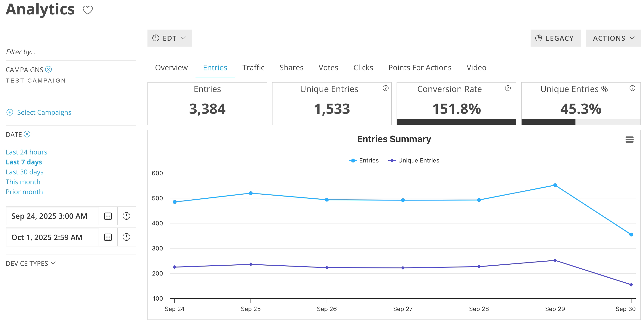644x324 pixels.
Task: Open the EDT timezone dropdown
Action: (x=169, y=38)
